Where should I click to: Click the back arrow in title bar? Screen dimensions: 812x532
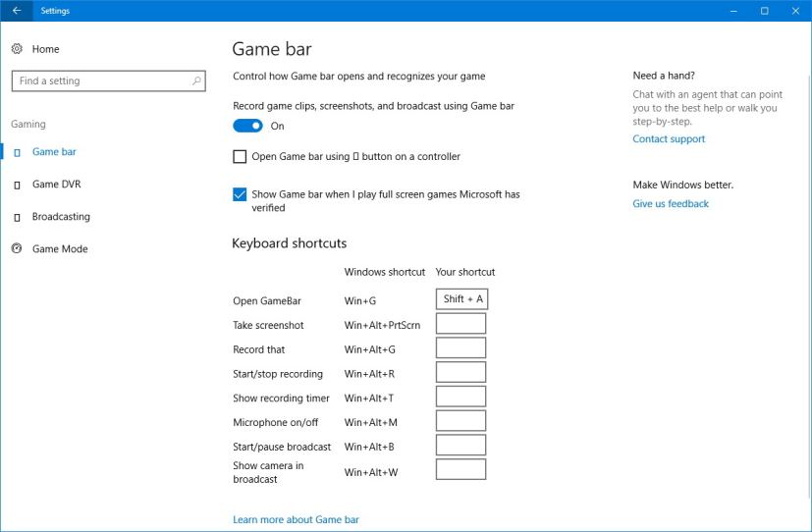pos(16,11)
